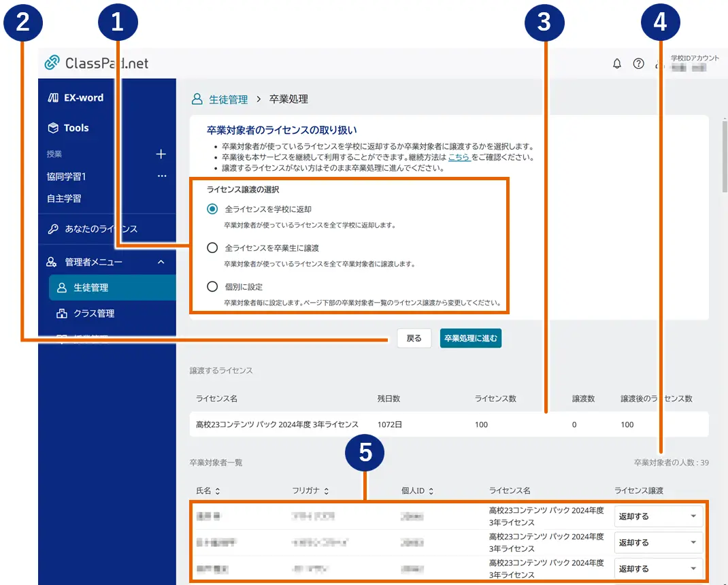The width and height of the screenshot is (728, 585).
Task: Click the こちら link
Action: coord(459,157)
